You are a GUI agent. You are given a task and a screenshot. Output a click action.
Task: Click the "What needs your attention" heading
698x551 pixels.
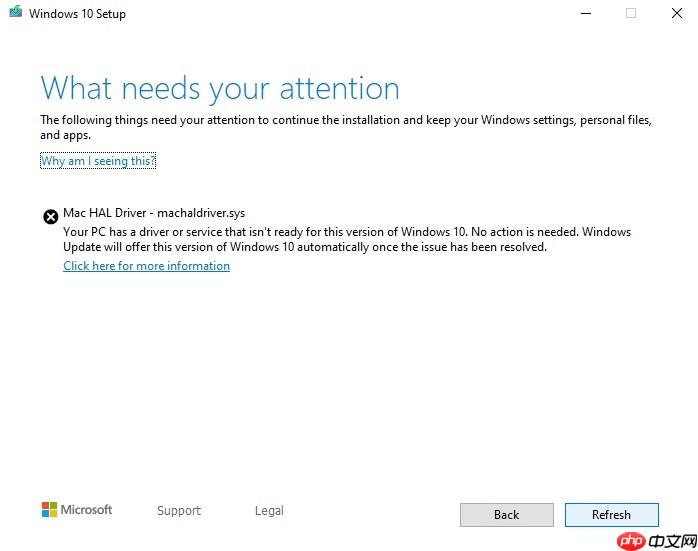[220, 88]
